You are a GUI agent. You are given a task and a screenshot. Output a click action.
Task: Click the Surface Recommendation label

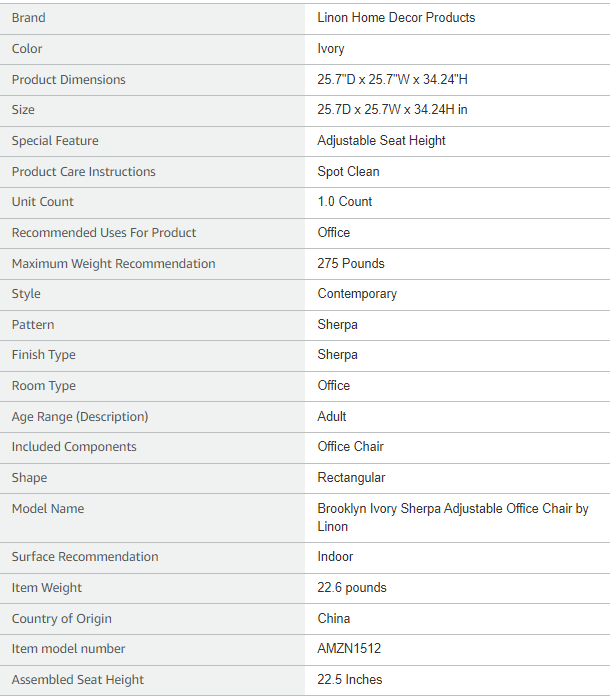(85, 557)
